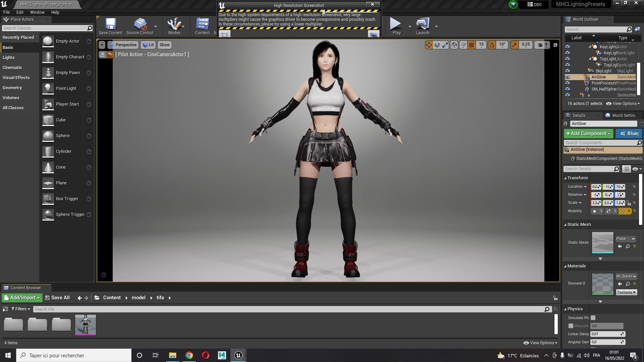Collapse the KeyLight2 actor tree node
The image size is (644, 362).
coord(590,47)
